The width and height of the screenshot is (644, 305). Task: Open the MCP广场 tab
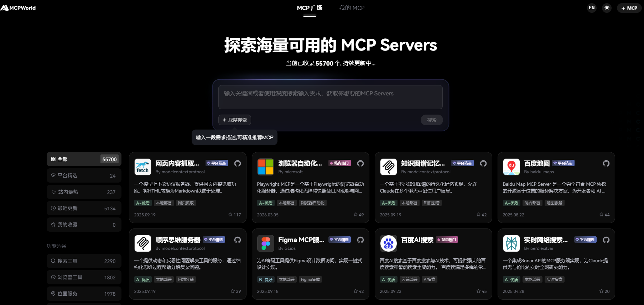(310, 8)
